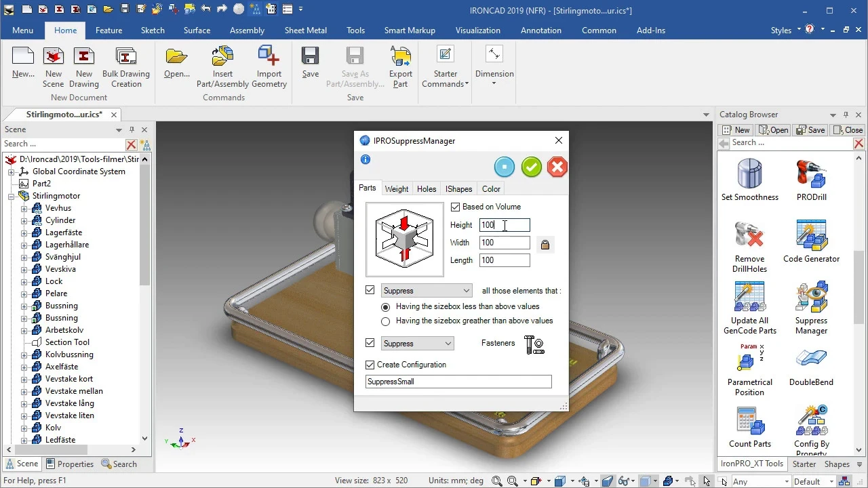
Task: Open the Sheet Metal ribbon tab
Action: tap(305, 30)
